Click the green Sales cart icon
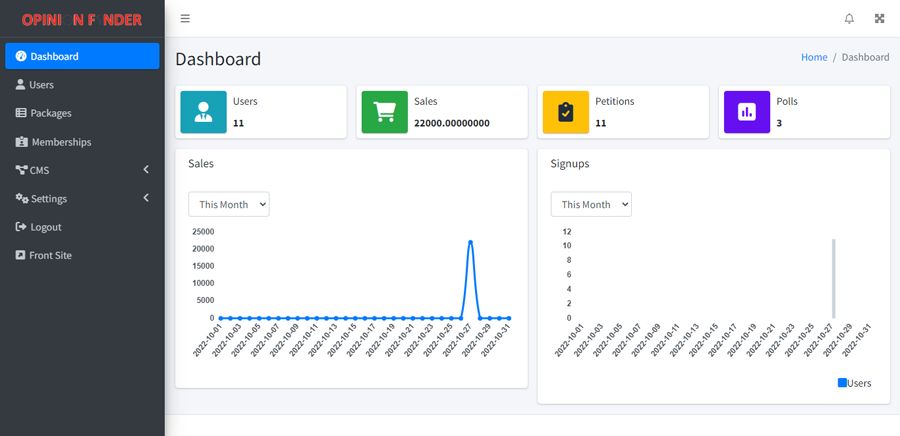The height and width of the screenshot is (436, 900). point(385,112)
